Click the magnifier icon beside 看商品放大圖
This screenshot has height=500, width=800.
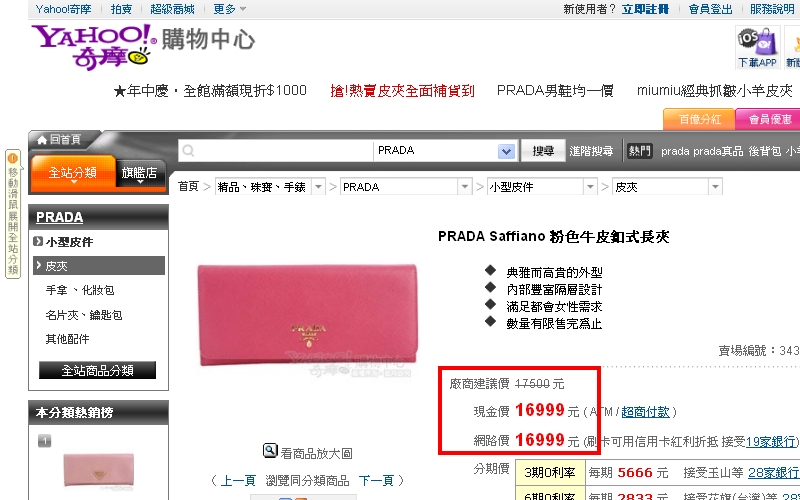pyautogui.click(x=270, y=451)
